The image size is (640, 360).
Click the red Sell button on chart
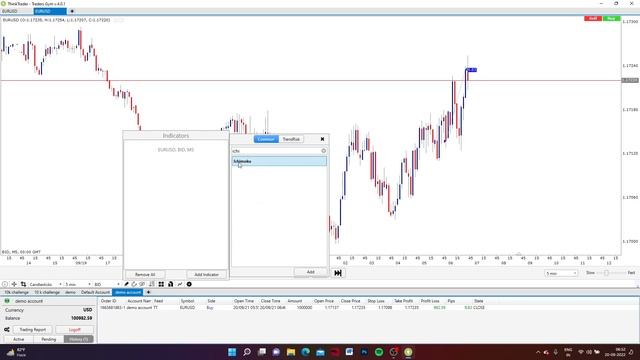593,19
